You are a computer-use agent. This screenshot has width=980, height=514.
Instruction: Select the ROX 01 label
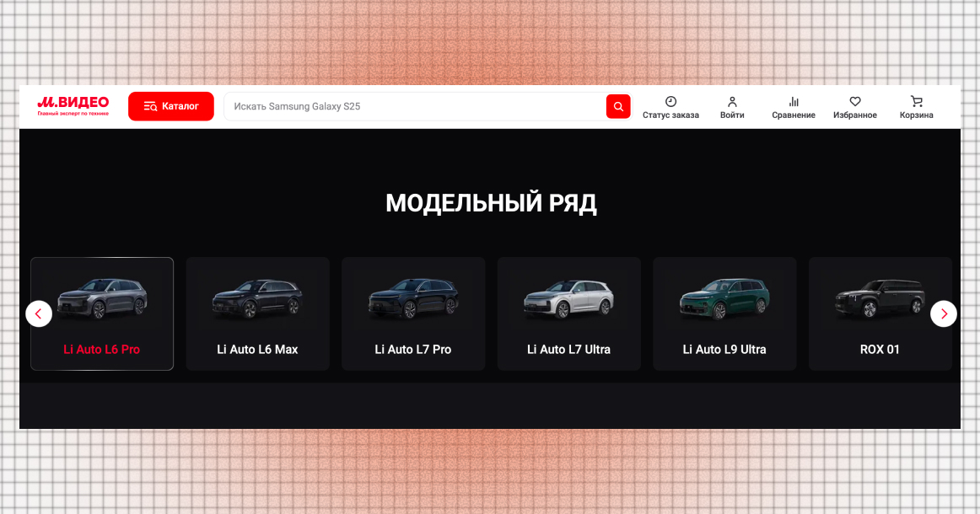pyautogui.click(x=880, y=349)
